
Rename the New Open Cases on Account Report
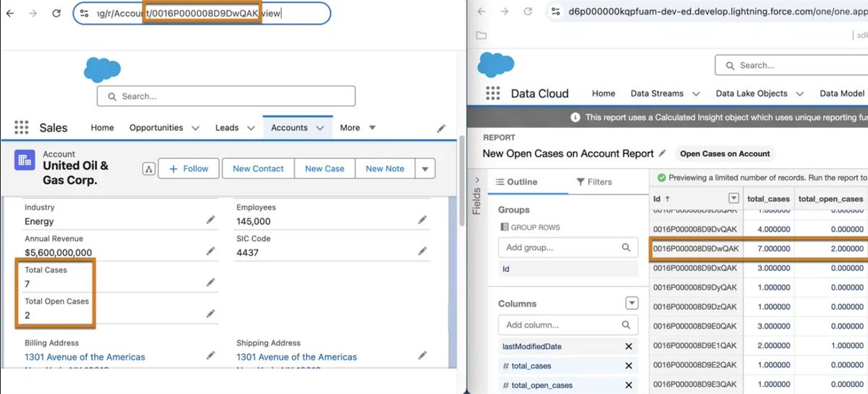[662, 153]
